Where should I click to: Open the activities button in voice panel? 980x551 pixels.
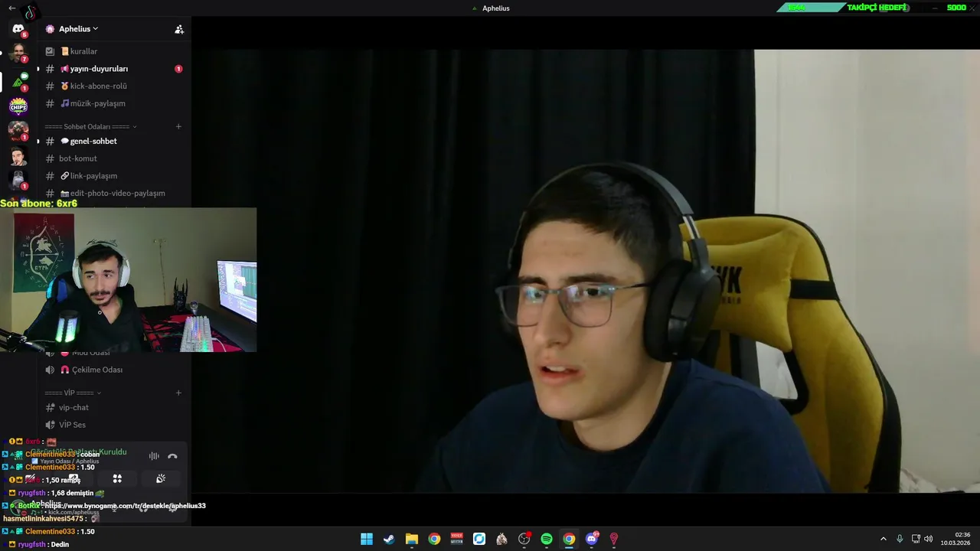click(117, 479)
